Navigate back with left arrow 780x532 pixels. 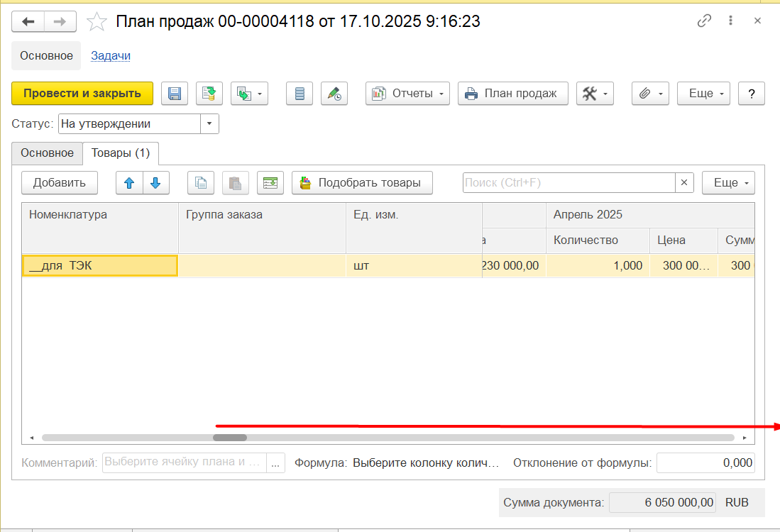click(x=28, y=22)
